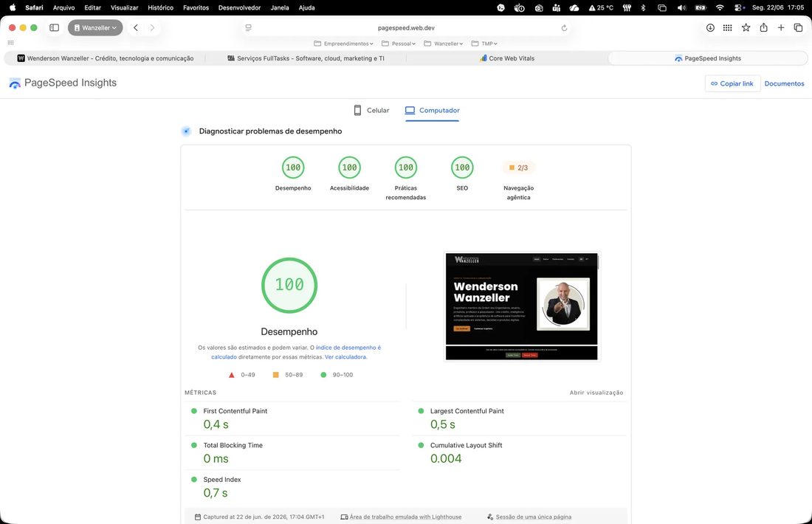Open the Visualizar menu
This screenshot has width=812, height=524.
point(124,8)
